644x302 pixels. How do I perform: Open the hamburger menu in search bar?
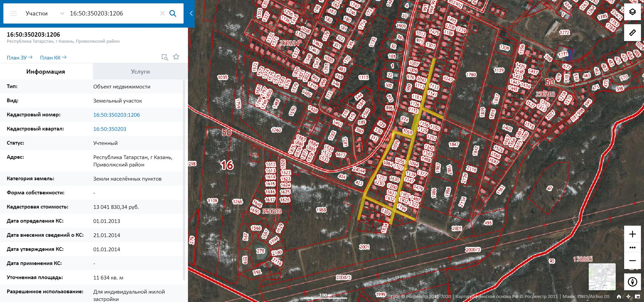13,13
